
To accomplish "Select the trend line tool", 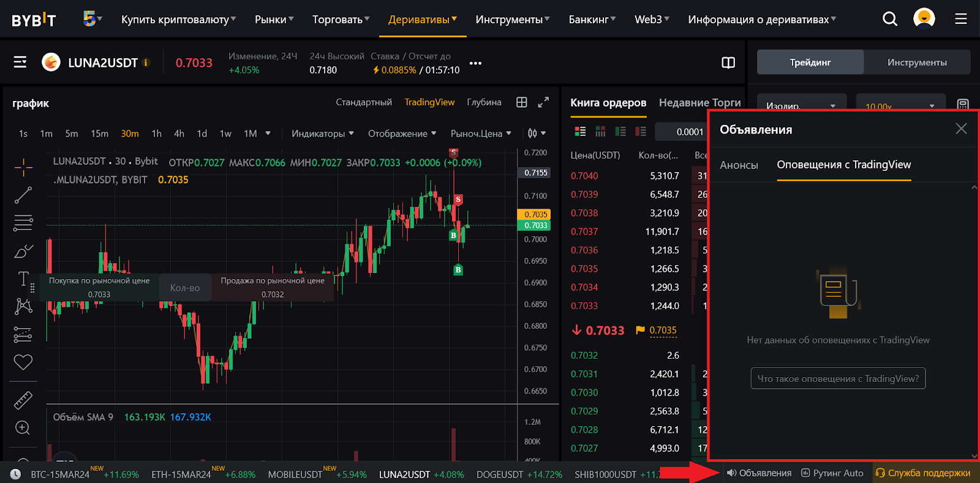I will pos(23,195).
